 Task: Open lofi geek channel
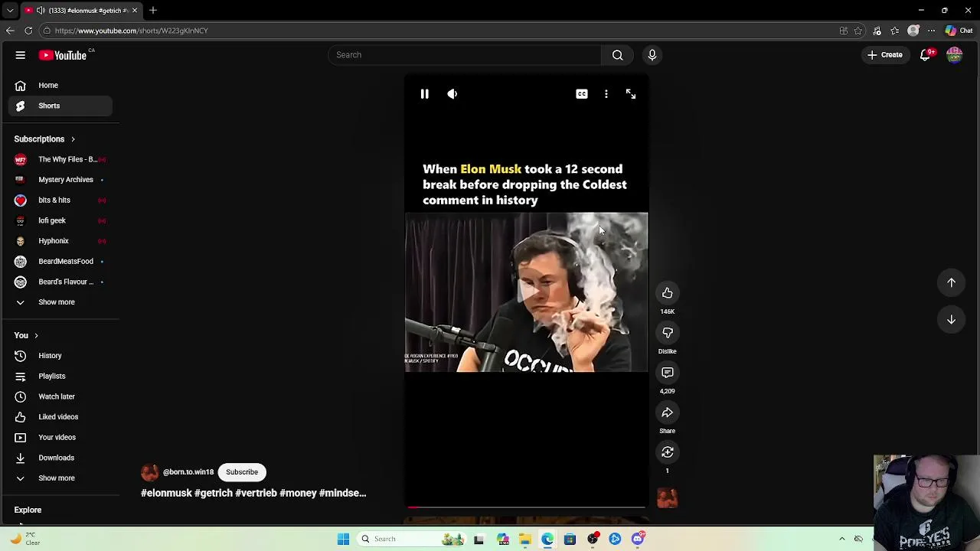pos(60,220)
